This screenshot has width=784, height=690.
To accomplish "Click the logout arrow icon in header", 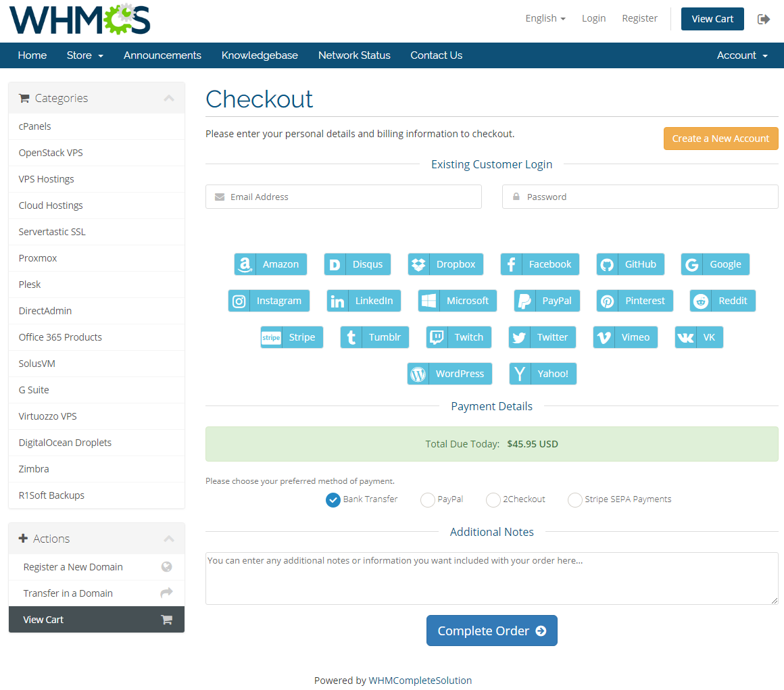I will pyautogui.click(x=764, y=19).
